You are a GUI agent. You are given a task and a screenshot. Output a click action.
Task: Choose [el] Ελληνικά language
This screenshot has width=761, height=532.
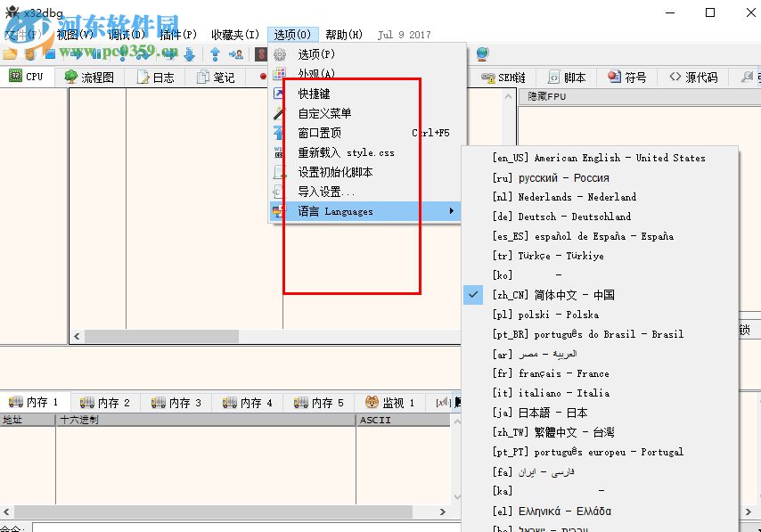point(600,511)
